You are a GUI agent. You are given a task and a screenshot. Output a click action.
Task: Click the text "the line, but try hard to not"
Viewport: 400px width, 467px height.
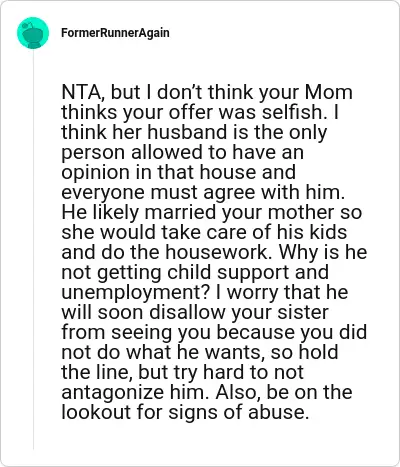[182, 372]
